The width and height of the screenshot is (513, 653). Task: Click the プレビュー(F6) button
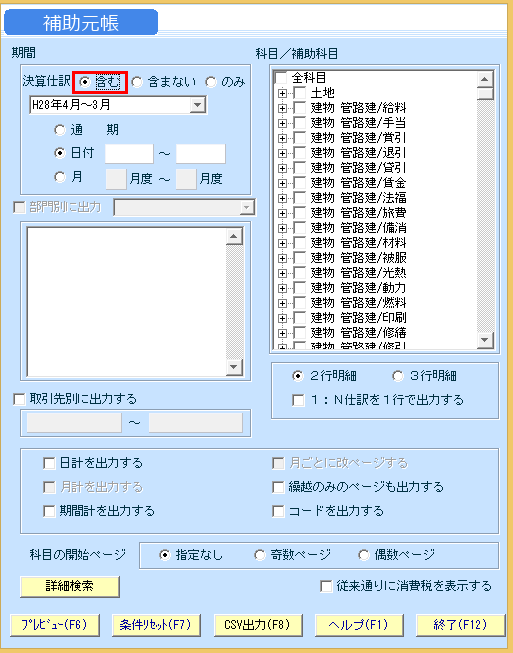(x=55, y=625)
